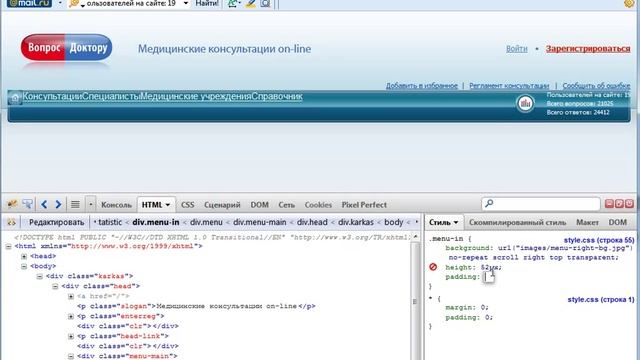Open the Специалисты menu link
The image size is (640, 360).
[x=111, y=97]
